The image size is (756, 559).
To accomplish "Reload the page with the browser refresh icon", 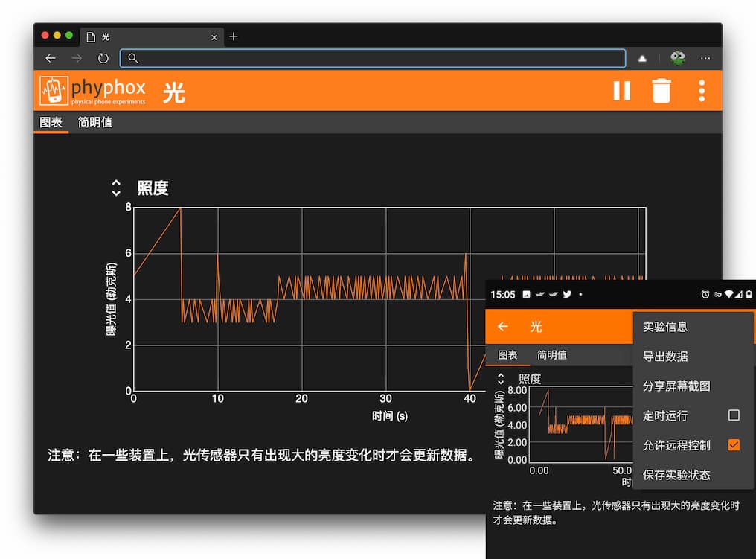I will [x=103, y=58].
